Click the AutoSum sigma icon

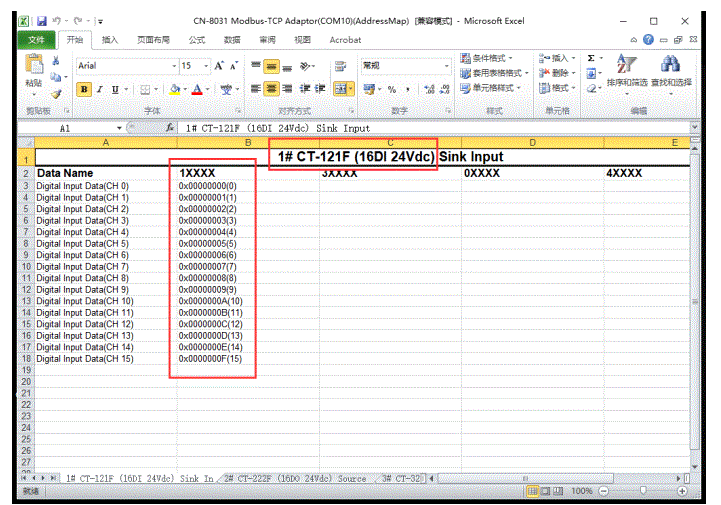591,58
